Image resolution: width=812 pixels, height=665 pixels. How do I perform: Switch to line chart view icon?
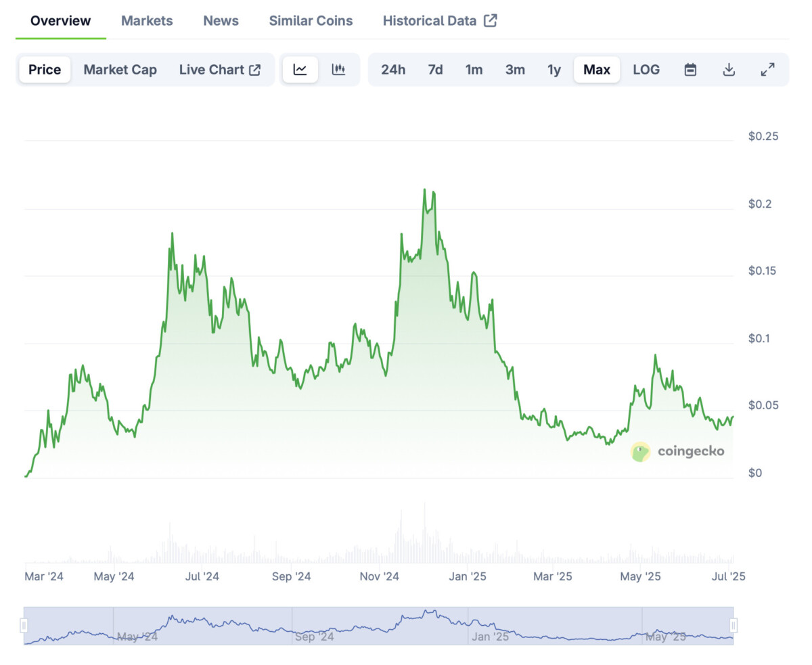click(300, 70)
